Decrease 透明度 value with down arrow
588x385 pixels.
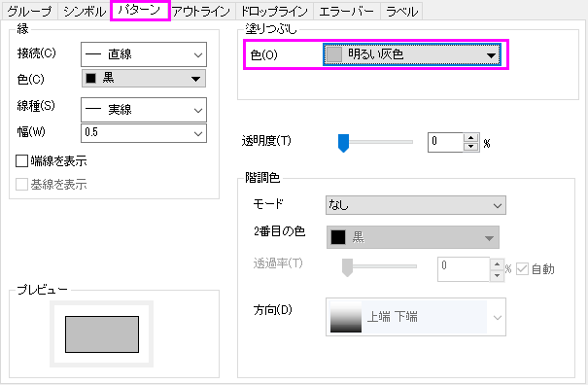click(471, 147)
